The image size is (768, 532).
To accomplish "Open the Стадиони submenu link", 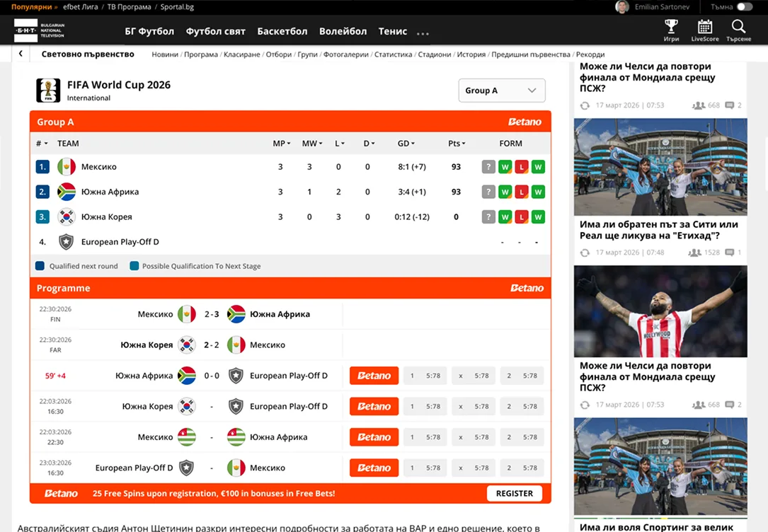I will pos(435,54).
